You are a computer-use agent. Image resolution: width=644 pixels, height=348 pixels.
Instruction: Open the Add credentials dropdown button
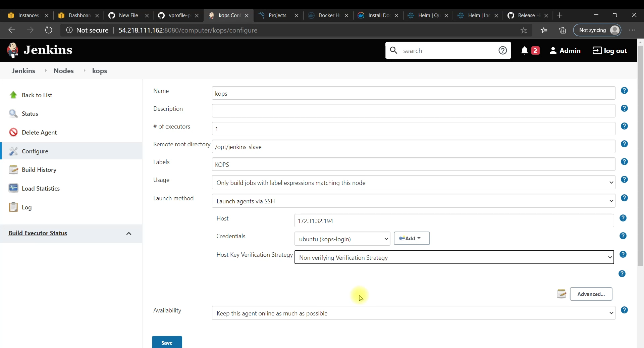pyautogui.click(x=412, y=238)
